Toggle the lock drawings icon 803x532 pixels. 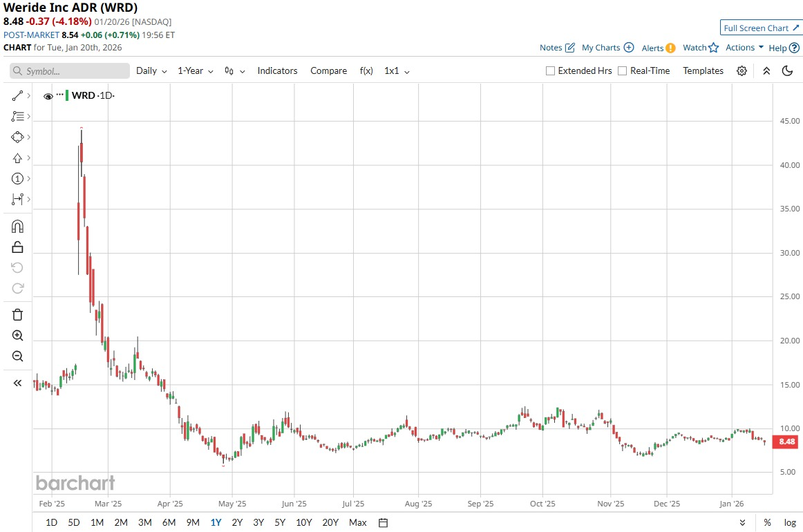pyautogui.click(x=17, y=247)
